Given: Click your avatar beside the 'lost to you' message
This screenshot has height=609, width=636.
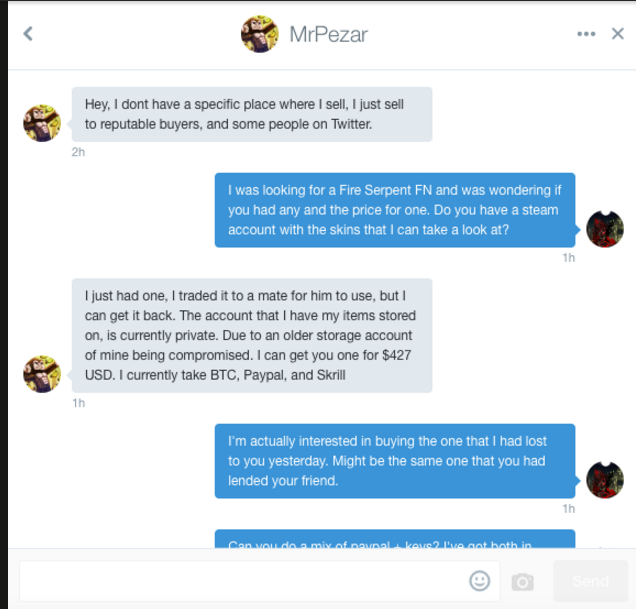Looking at the screenshot, I should point(605,480).
